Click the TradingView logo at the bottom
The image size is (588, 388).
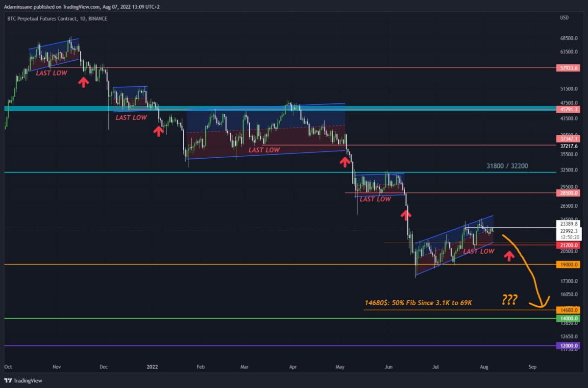[23, 381]
